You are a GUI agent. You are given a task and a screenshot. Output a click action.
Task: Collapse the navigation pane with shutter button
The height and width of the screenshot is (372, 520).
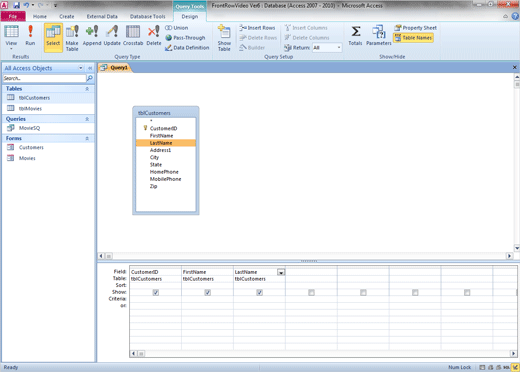click(90, 68)
